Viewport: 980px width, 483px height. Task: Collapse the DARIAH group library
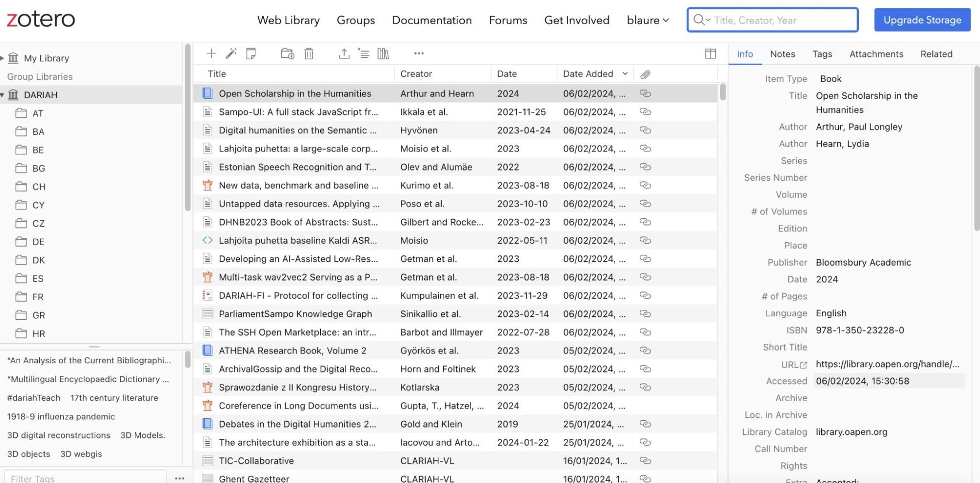(2, 95)
